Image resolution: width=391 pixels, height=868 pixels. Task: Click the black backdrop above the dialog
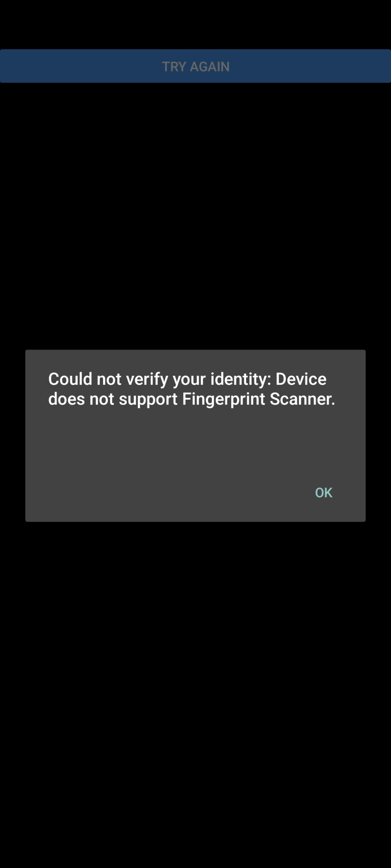pos(195,217)
